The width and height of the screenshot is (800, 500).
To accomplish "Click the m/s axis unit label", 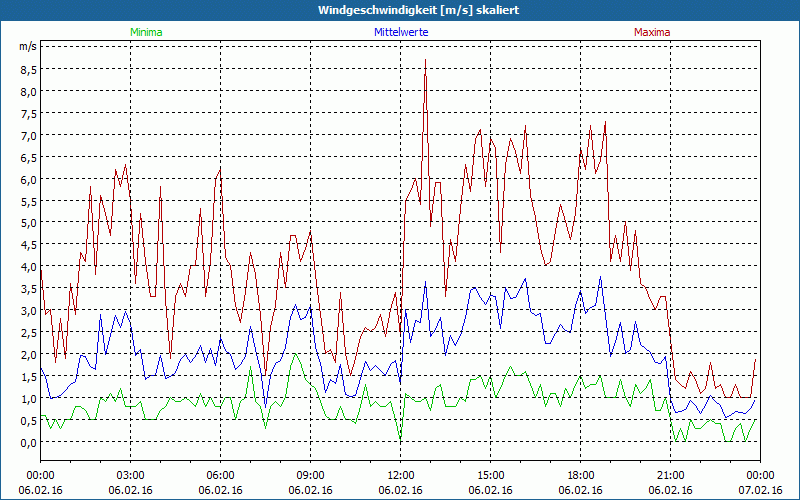I will pyautogui.click(x=28, y=46).
